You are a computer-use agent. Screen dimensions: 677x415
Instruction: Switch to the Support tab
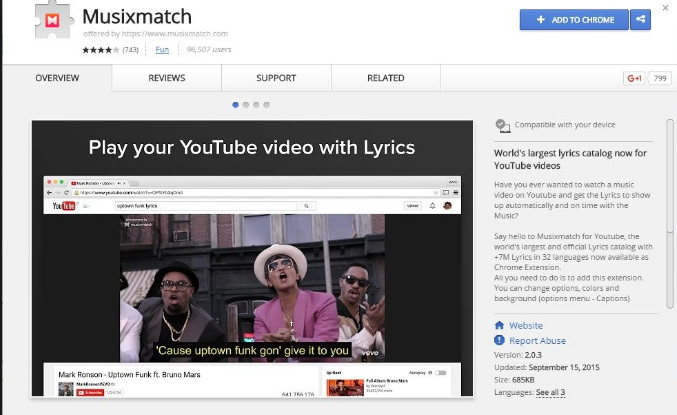click(x=276, y=78)
